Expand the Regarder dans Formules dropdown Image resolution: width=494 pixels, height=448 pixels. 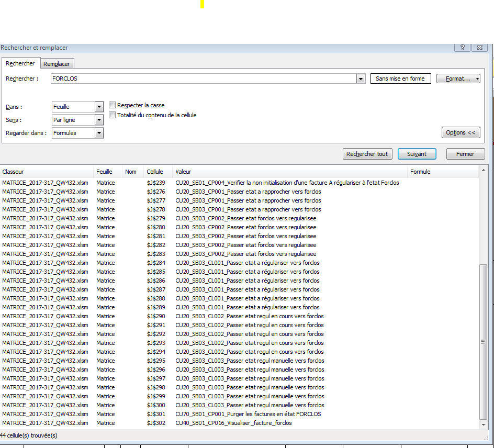pyautogui.click(x=99, y=133)
